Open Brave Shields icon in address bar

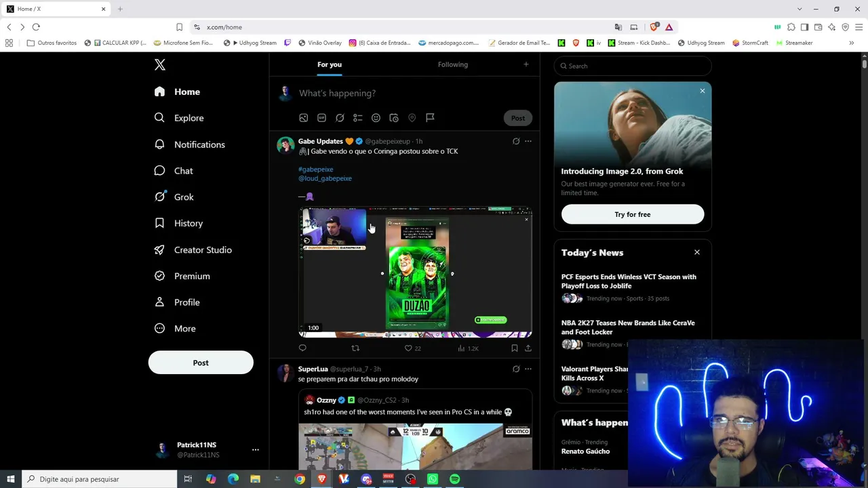click(654, 27)
